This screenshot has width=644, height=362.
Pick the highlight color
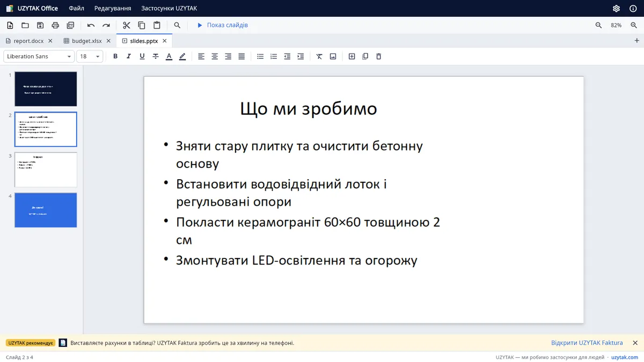pyautogui.click(x=182, y=56)
